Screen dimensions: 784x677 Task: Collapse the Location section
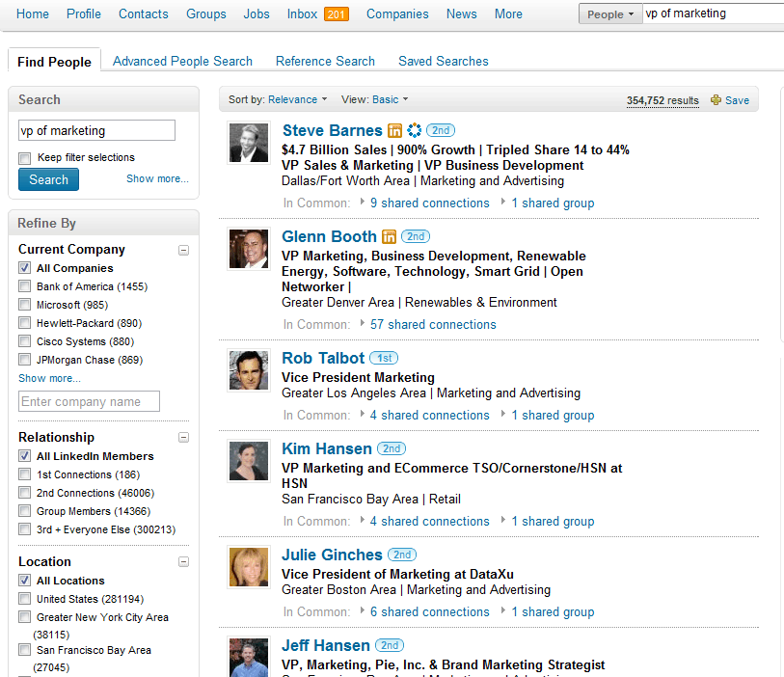coord(184,562)
